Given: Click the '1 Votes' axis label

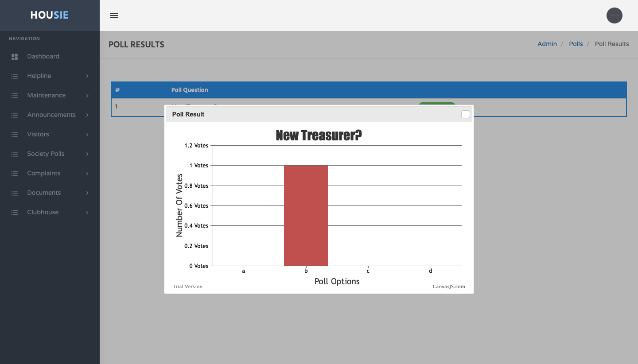Looking at the screenshot, I should click(x=199, y=166).
